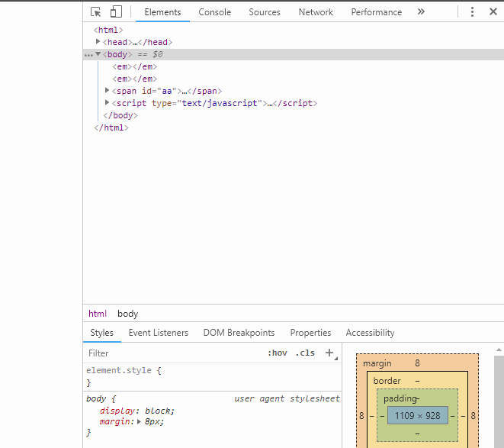
Task: Toggle the :hov element state panel
Action: (277, 353)
